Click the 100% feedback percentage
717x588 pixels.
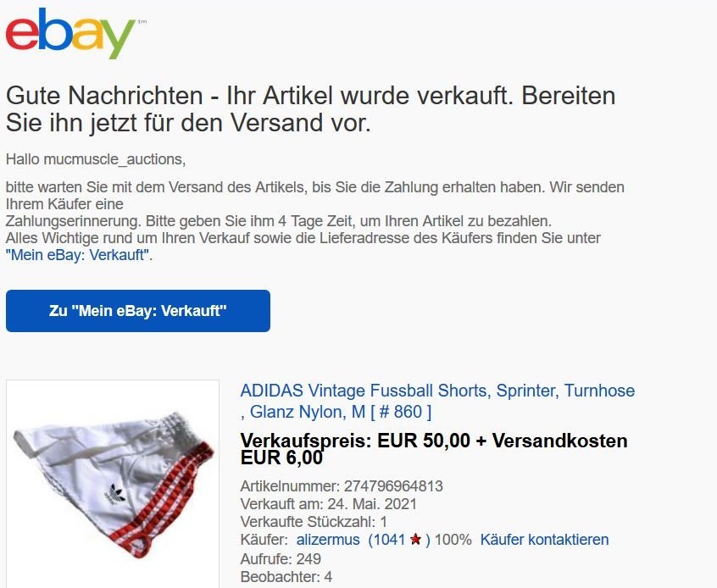click(x=453, y=540)
